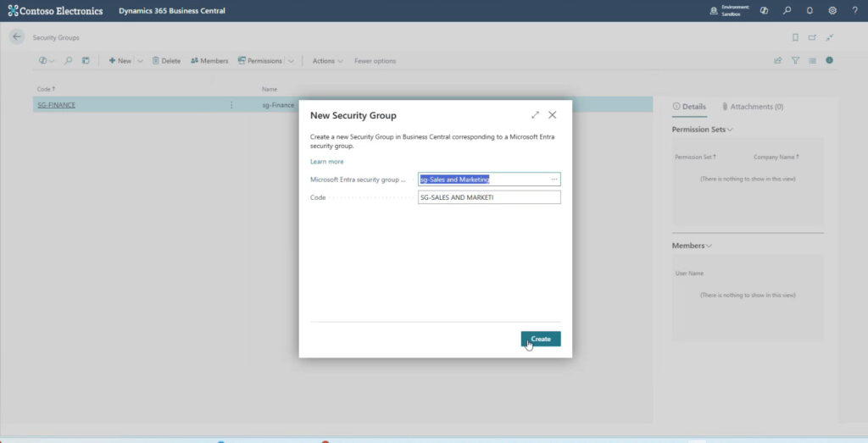868x443 pixels.
Task: Expand the Permissions dropdown arrow
Action: [x=291, y=61]
